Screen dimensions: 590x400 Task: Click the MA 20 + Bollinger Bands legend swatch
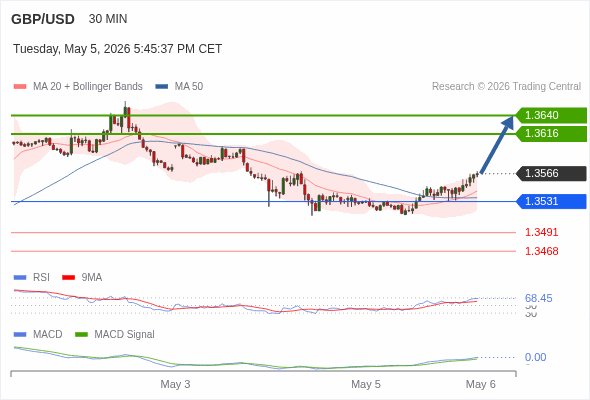[20, 87]
